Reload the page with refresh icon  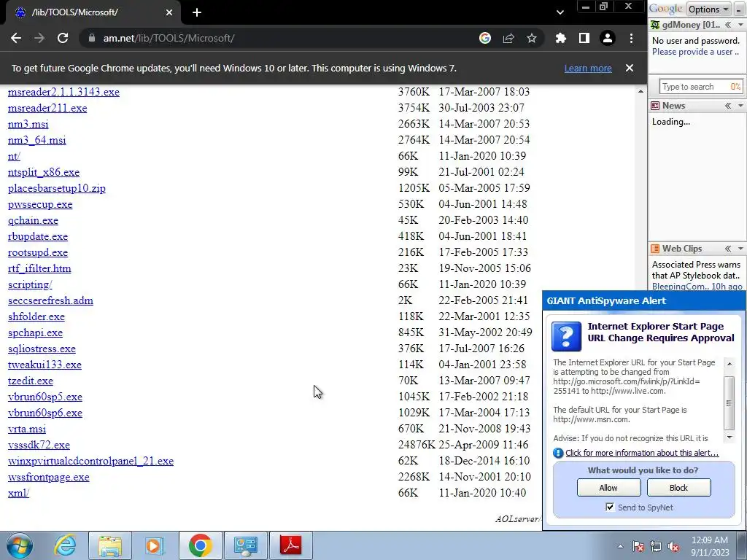click(x=63, y=38)
